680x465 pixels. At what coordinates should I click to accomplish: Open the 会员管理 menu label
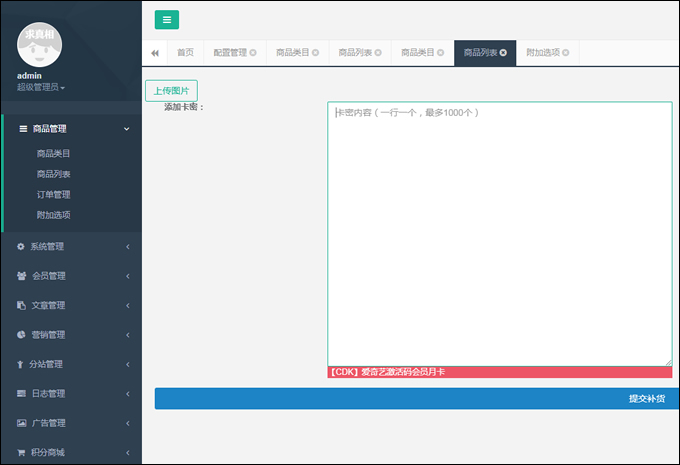(x=49, y=276)
